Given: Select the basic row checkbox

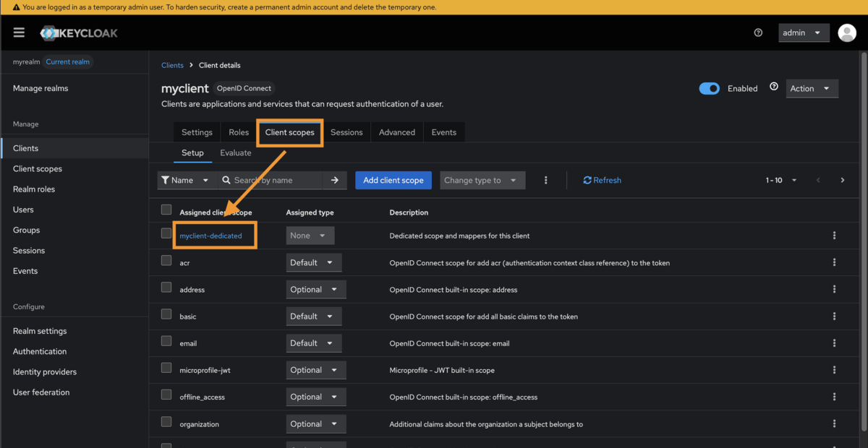Looking at the screenshot, I should click(x=166, y=314).
